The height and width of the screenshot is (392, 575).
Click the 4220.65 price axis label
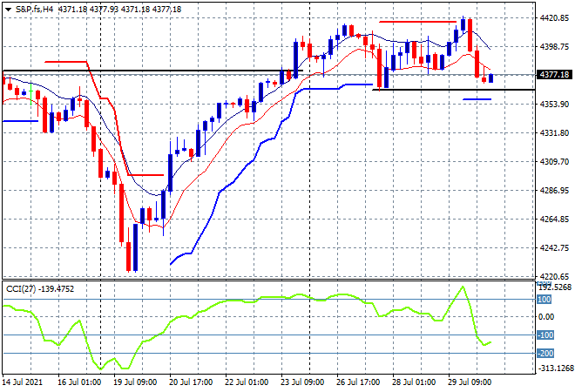pos(554,276)
